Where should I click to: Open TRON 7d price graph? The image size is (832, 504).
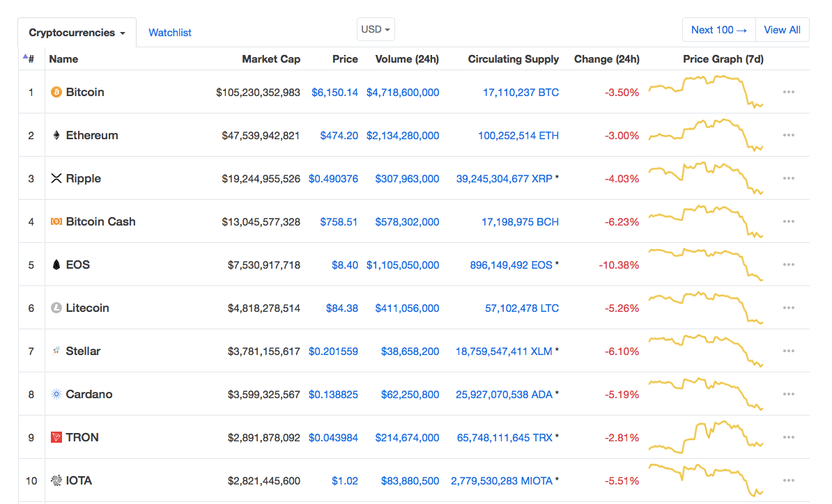707,437
